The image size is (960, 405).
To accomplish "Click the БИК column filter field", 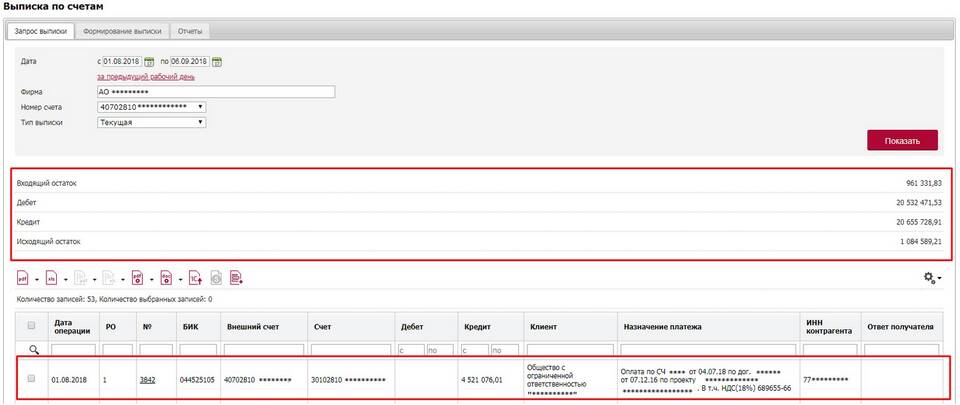I will point(198,349).
